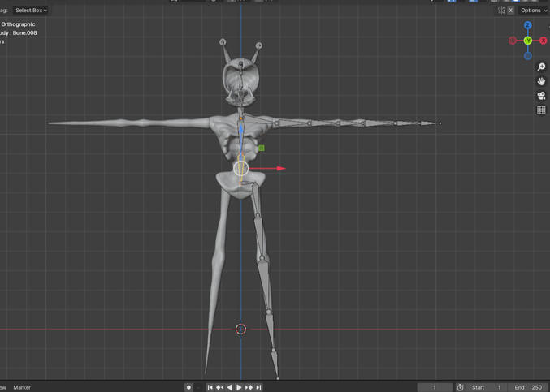Click the red X axis on gizmo
Screen dimensions: 550x392
[x=543, y=41]
